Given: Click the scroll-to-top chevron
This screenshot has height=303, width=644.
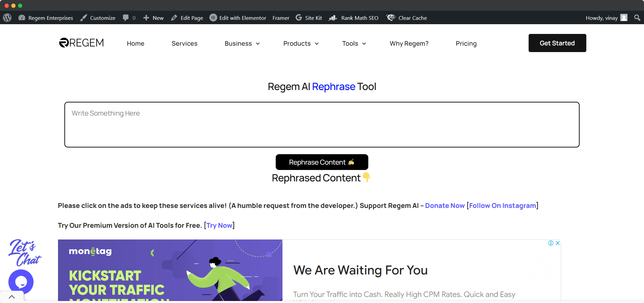Looking at the screenshot, I should coord(12,297).
